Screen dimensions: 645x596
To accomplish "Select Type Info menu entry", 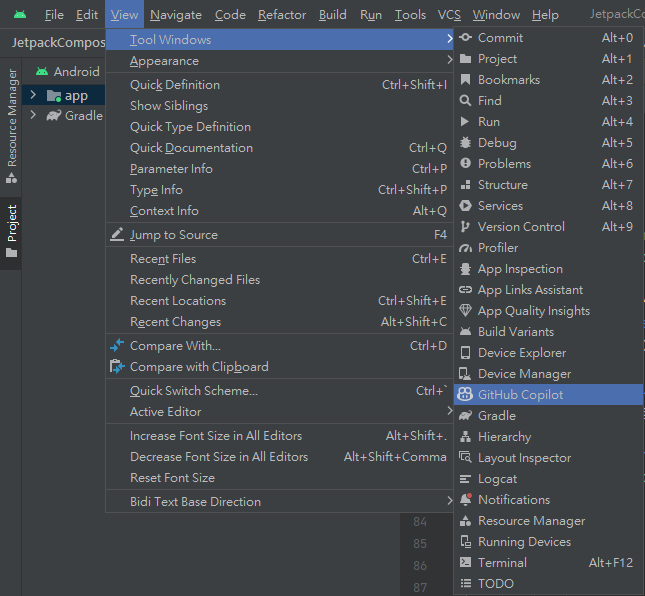I will coord(279,190).
